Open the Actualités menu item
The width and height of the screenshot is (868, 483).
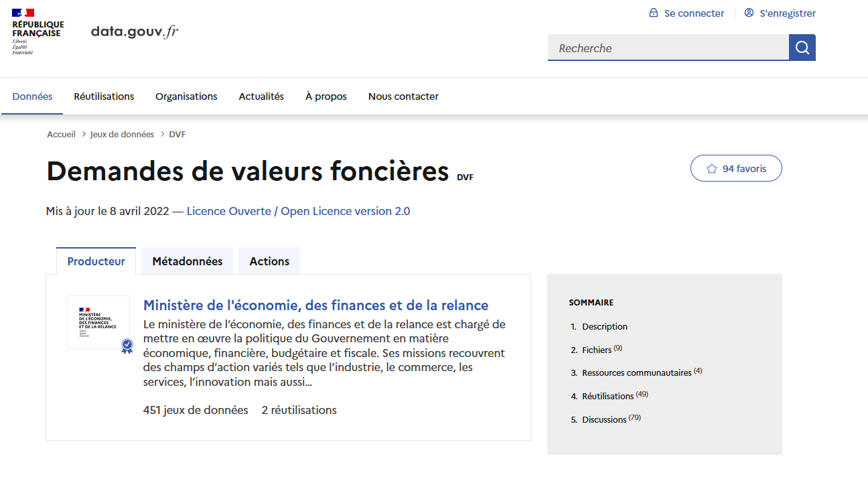tap(261, 96)
